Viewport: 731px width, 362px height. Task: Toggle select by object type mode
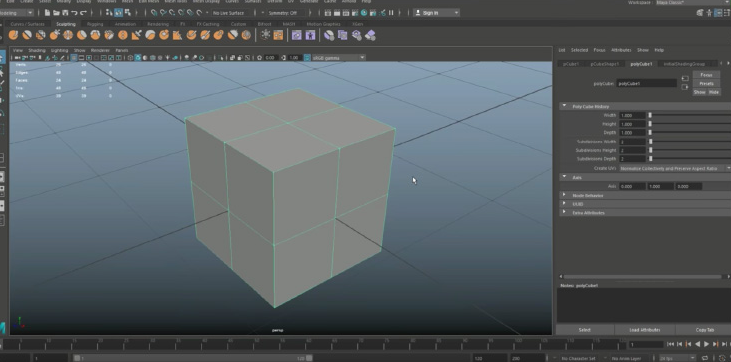pyautogui.click(x=118, y=13)
